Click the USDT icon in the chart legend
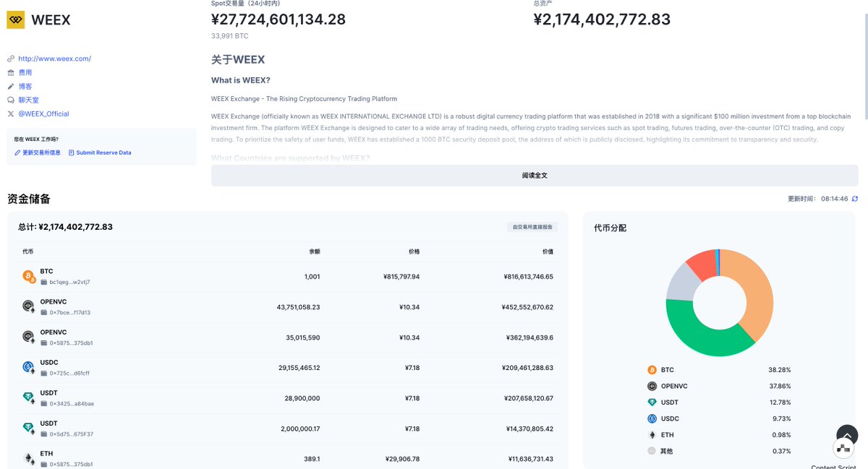868x469 pixels. 652,403
